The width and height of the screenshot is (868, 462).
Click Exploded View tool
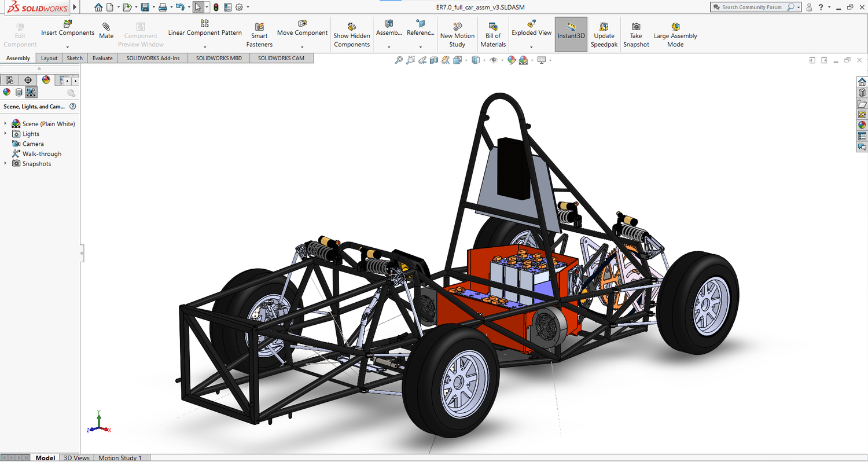(x=532, y=28)
